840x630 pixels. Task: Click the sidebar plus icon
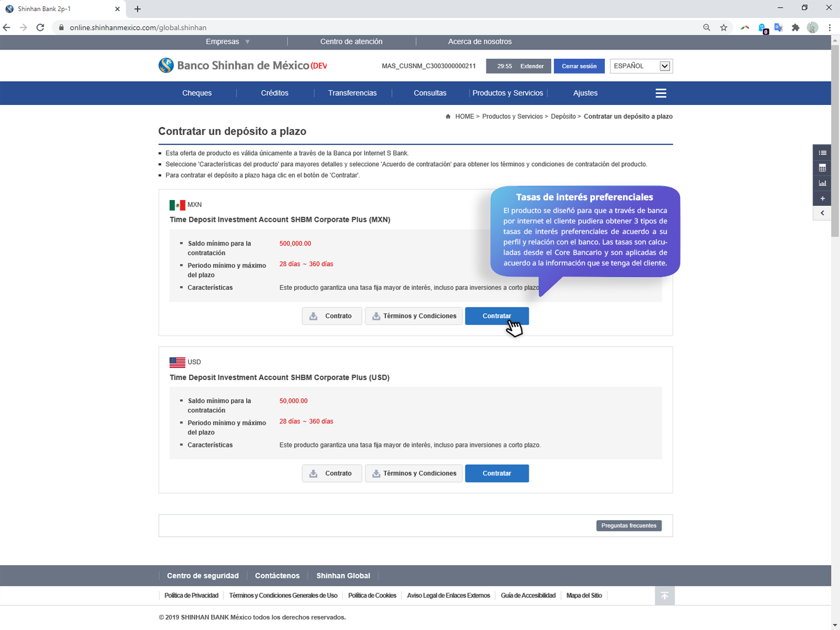[822, 198]
